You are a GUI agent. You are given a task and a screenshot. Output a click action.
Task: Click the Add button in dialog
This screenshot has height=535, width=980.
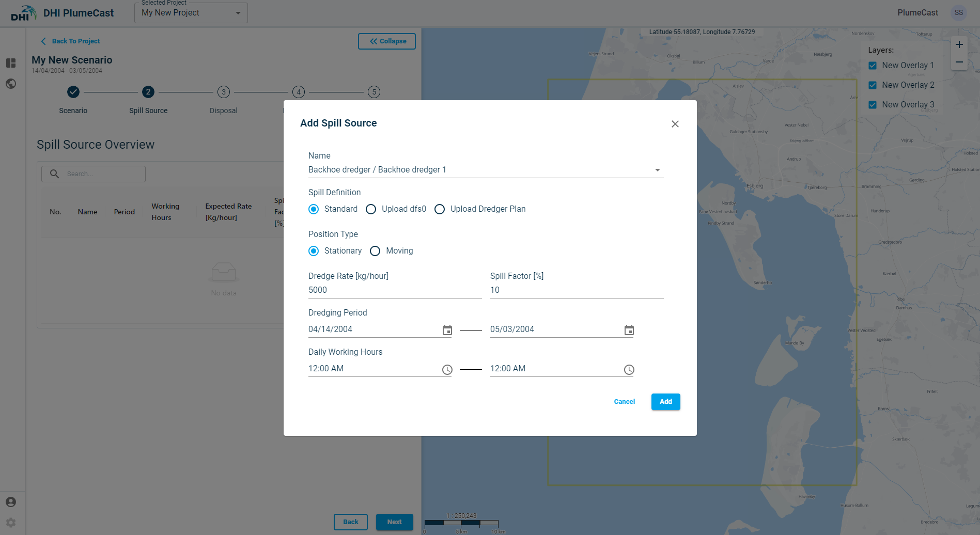click(665, 402)
